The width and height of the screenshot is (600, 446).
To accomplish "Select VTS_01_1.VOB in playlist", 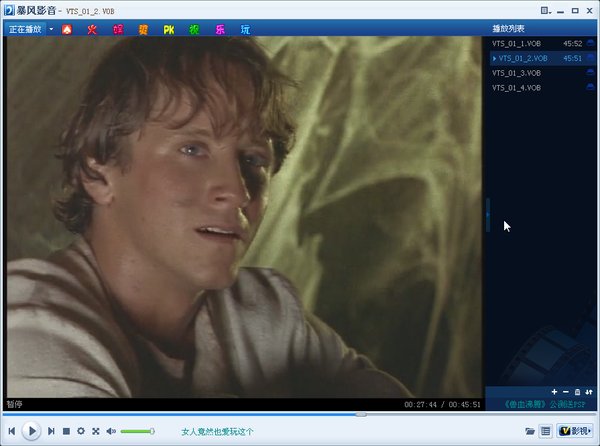I will coord(543,44).
